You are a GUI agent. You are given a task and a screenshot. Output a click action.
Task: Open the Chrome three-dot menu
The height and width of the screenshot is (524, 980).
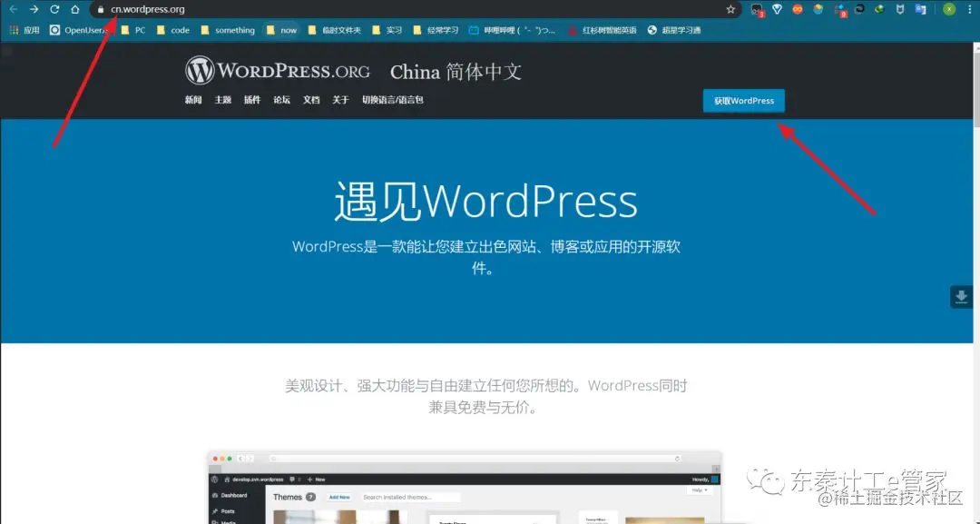coord(969,9)
